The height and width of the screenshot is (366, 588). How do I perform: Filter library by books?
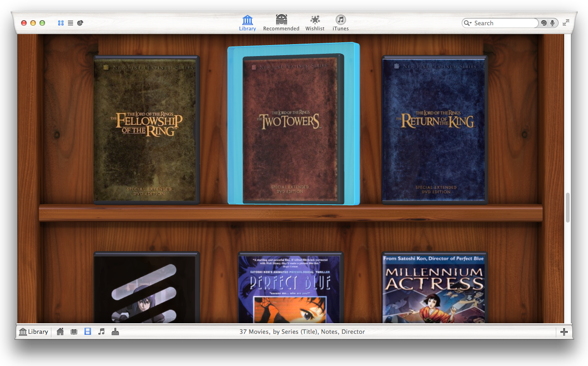click(74, 332)
